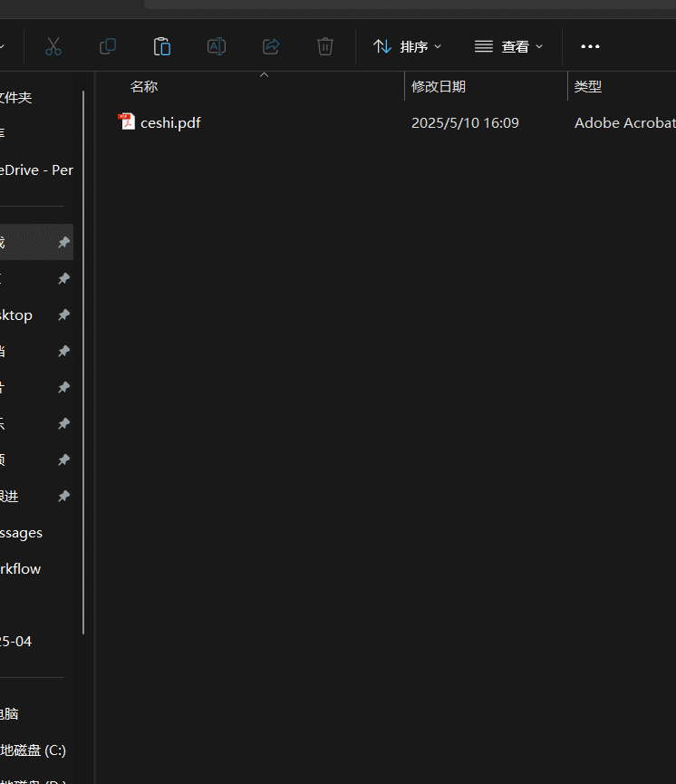Sort by the 修改日期 column header
Image resolution: width=676 pixels, height=784 pixels.
tap(439, 87)
